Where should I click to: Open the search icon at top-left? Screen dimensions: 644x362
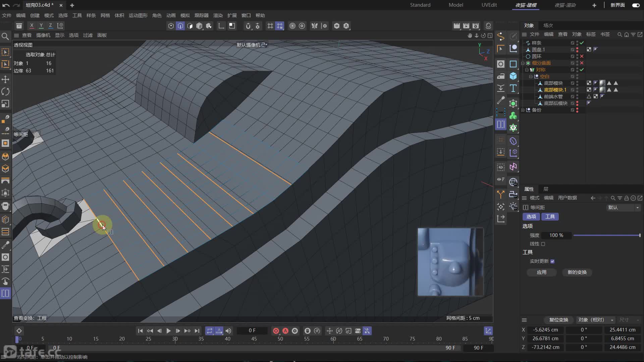click(x=5, y=36)
